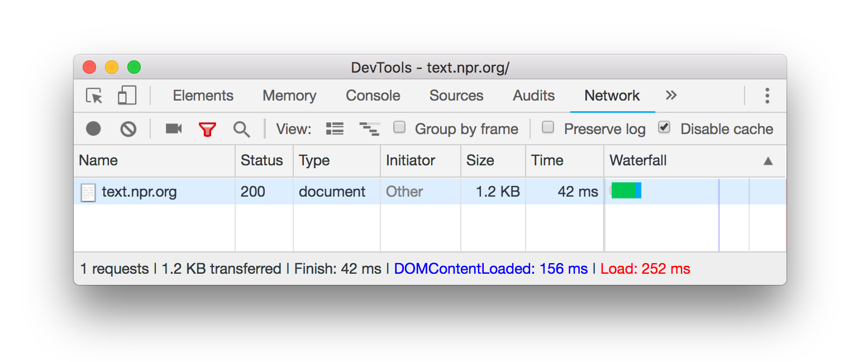
Task: Activate the inspect element picker icon
Action: (x=94, y=96)
